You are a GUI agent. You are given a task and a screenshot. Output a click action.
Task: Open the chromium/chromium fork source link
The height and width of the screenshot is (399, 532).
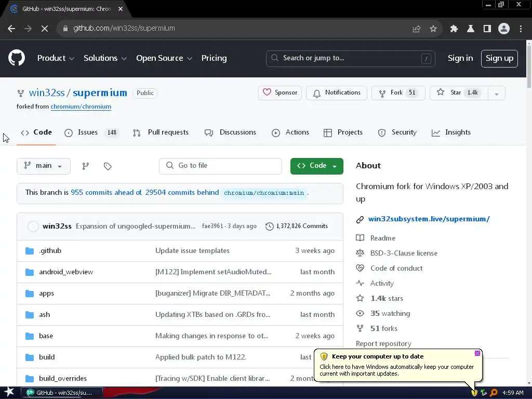point(81,107)
